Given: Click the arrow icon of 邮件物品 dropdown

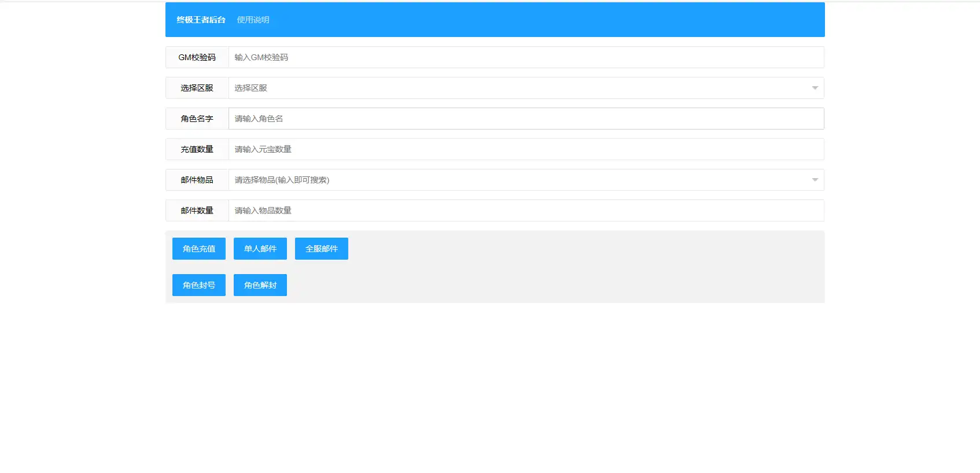Looking at the screenshot, I should coord(815,180).
